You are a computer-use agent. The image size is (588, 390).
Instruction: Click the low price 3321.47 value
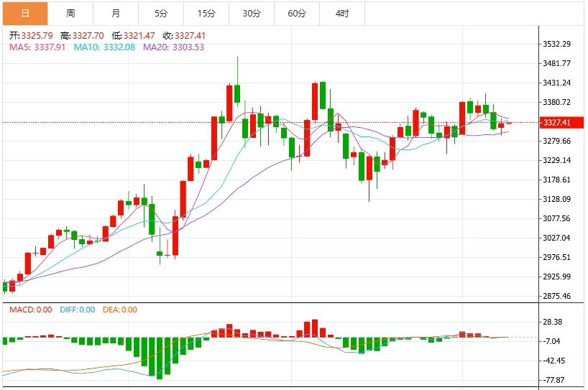139,36
